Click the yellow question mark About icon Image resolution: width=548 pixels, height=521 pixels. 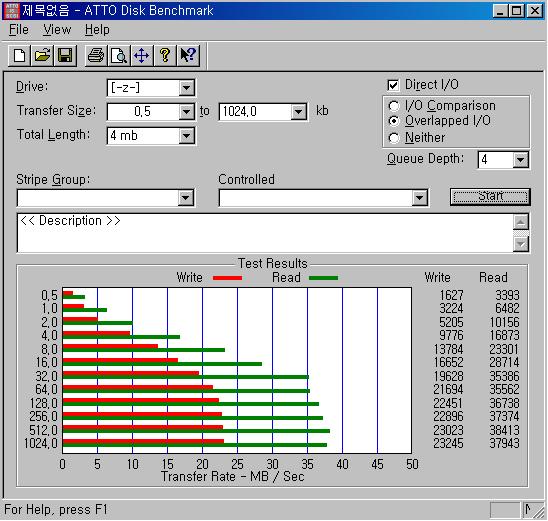[x=165, y=55]
